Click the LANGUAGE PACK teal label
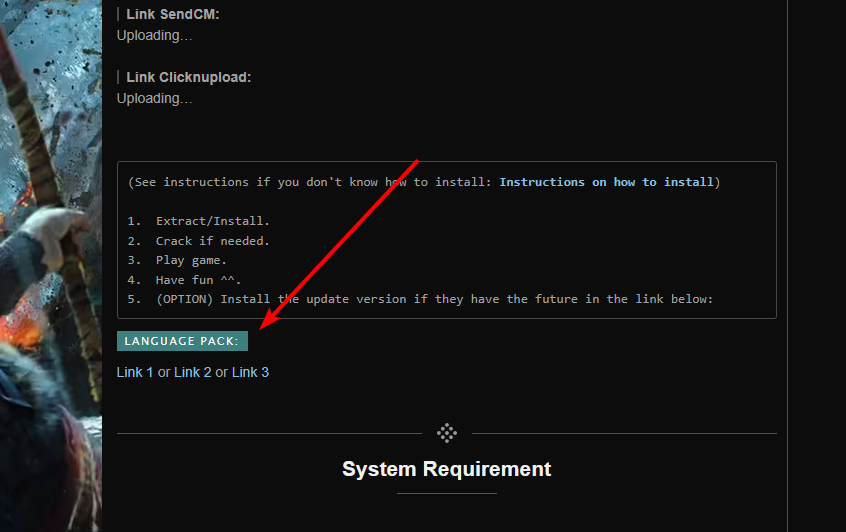846x532 pixels. click(182, 341)
